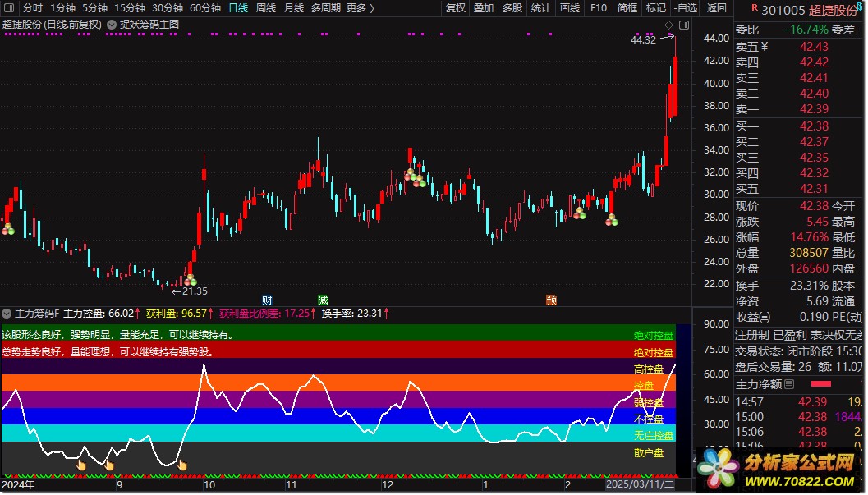Screen dimensions: 868x495
Task: Click the 返回 back button
Action: coord(716,7)
